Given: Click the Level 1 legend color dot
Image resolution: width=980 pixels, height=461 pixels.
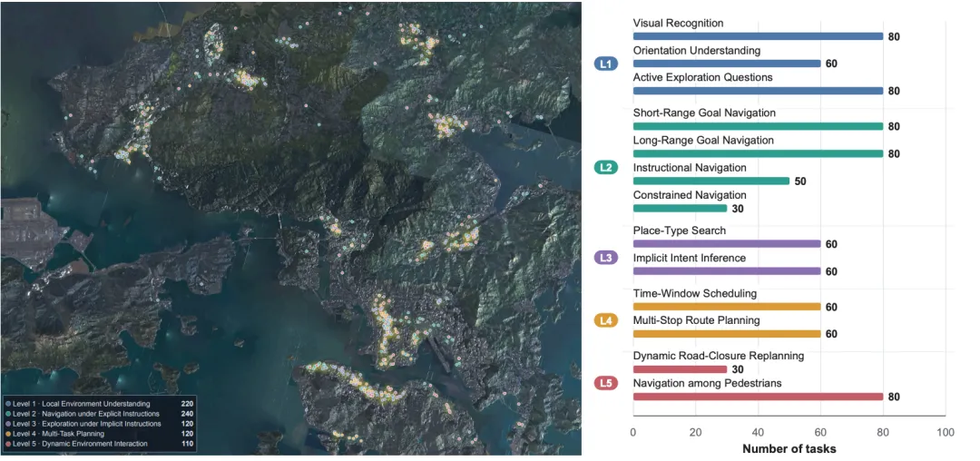Looking at the screenshot, I should (7, 404).
